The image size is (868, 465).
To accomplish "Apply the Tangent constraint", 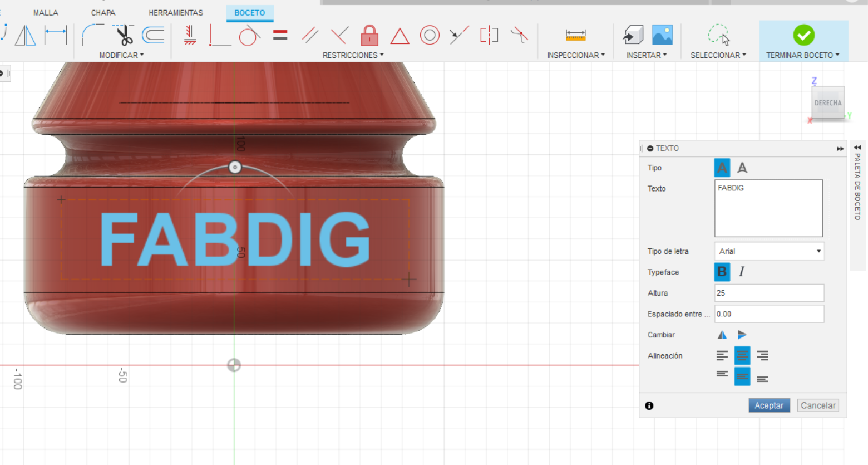I will click(249, 35).
